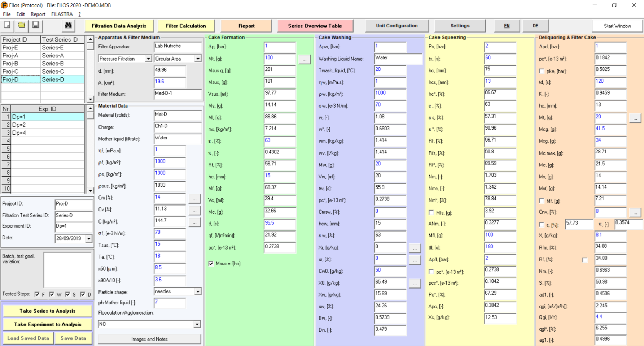Select the Series-C test series cell
This screenshot has height=346, width=644.
(62, 72)
